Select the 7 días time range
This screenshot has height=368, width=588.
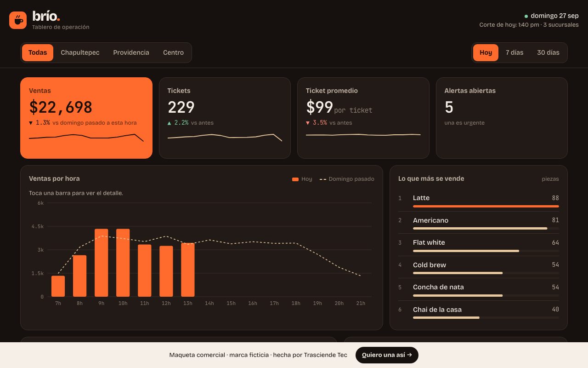(x=514, y=52)
